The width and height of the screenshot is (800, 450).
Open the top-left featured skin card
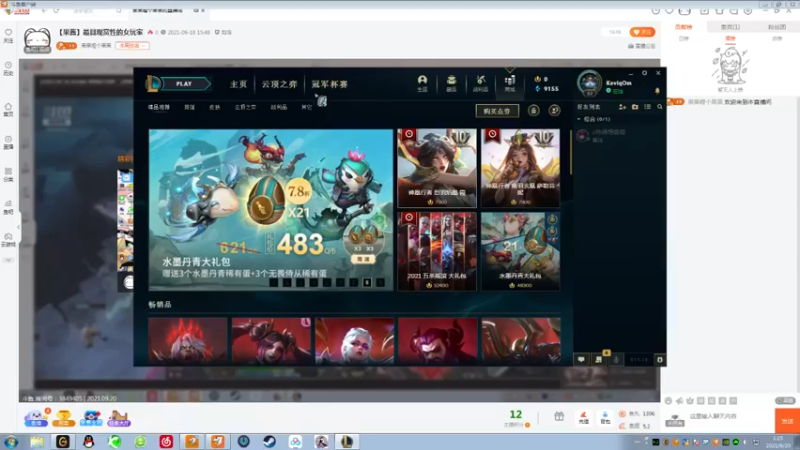437,168
